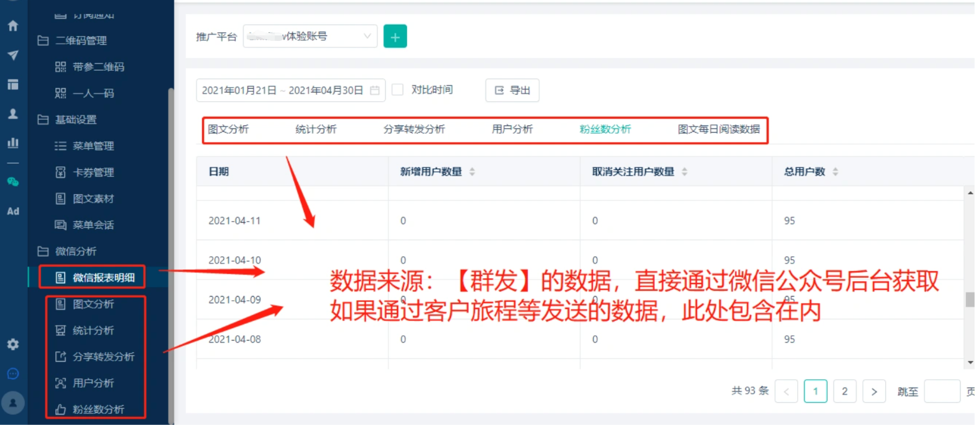Open settings gear in left rail
This screenshot has height=425, width=980.
[x=13, y=344]
